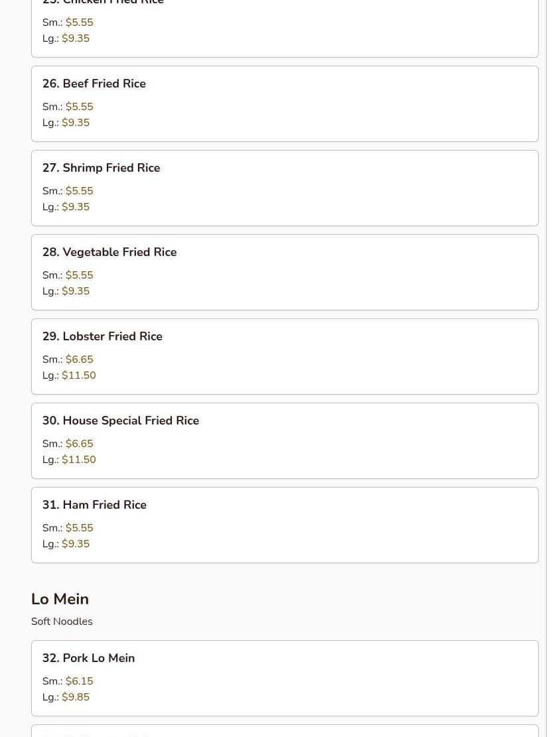This screenshot has width=560, height=737.
Task: Choose Lobster Fried Rice small $6.65
Action: click(80, 360)
